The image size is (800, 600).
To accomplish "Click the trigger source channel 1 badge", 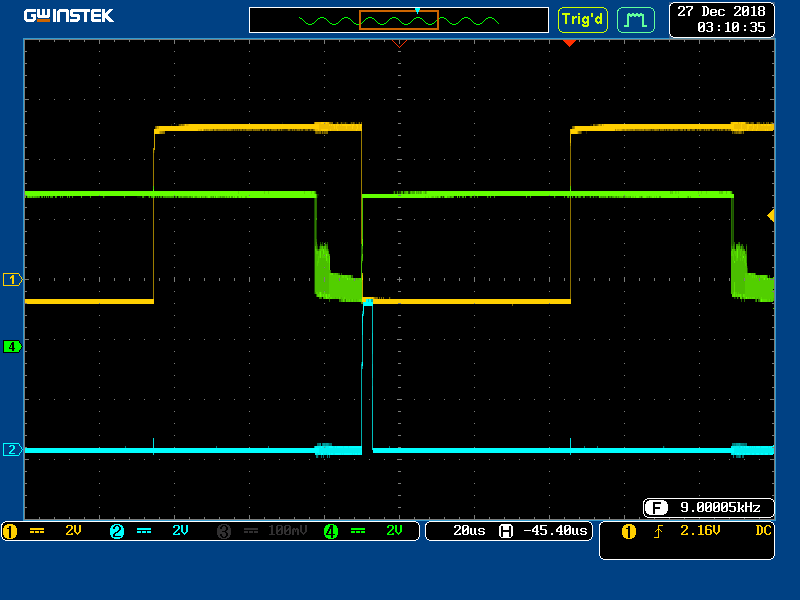I will (x=629, y=532).
